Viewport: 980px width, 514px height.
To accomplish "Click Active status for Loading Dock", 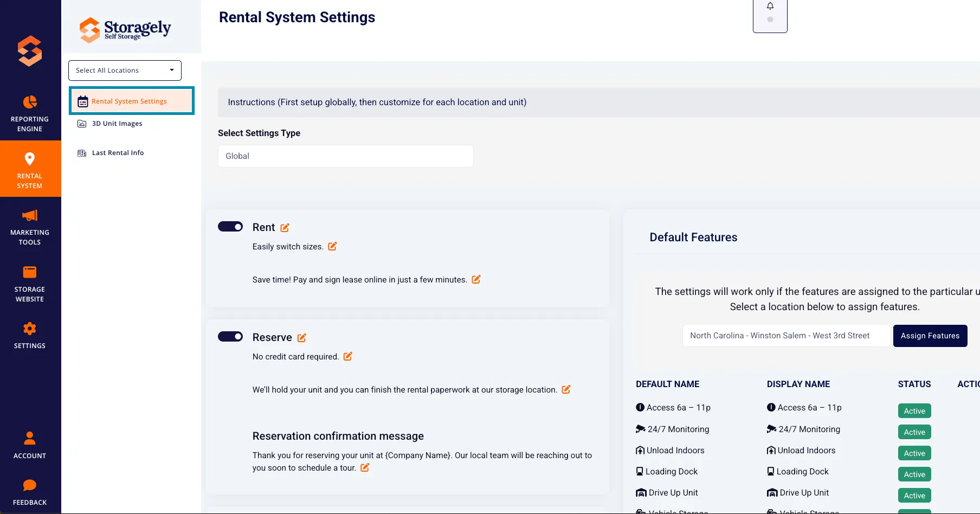I will pyautogui.click(x=914, y=474).
